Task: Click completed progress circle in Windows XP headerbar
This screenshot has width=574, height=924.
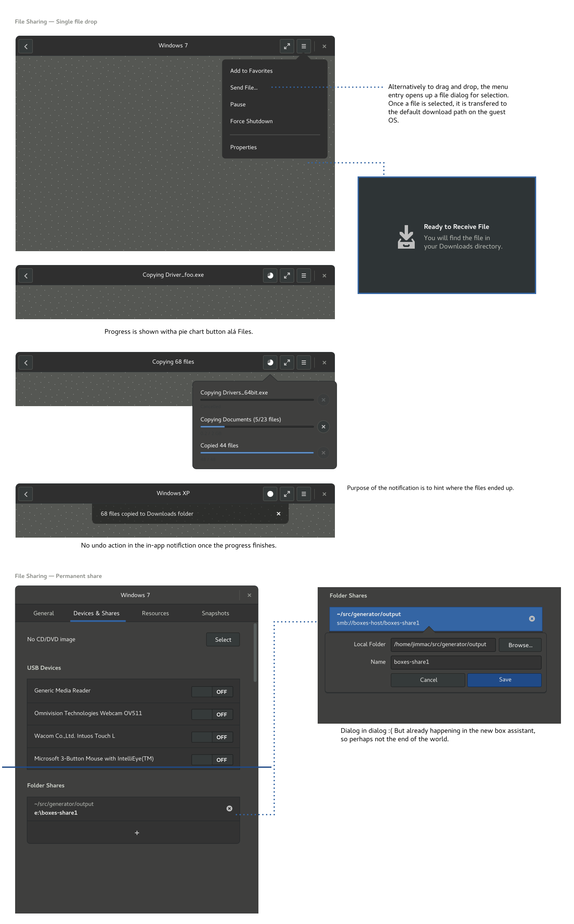Action: coord(270,494)
